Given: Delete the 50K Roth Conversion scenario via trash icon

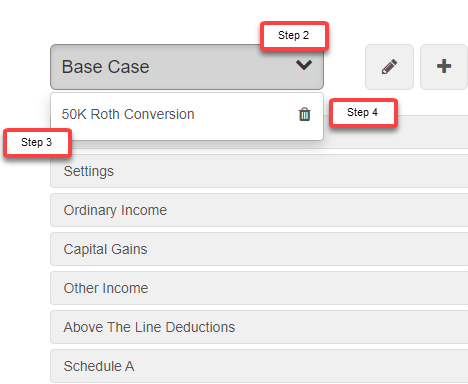Looking at the screenshot, I should [x=304, y=114].
